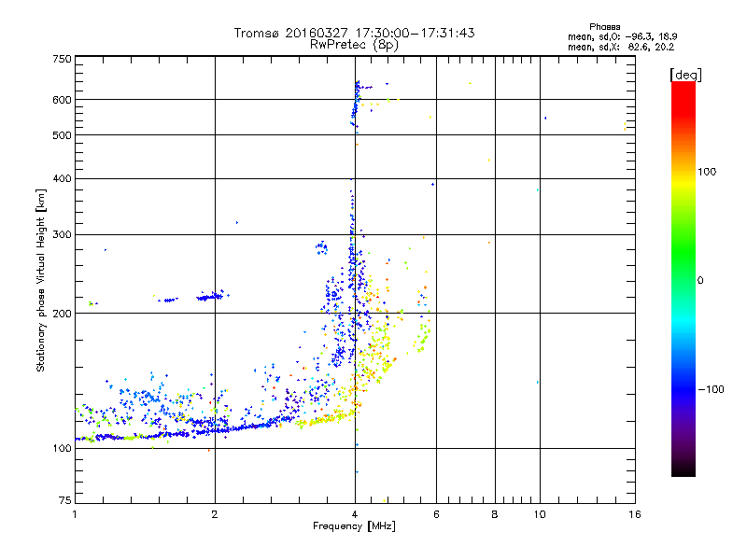Click the x-axis '4' tick label
Image resolution: width=747 pixels, height=560 pixels.
(x=355, y=514)
